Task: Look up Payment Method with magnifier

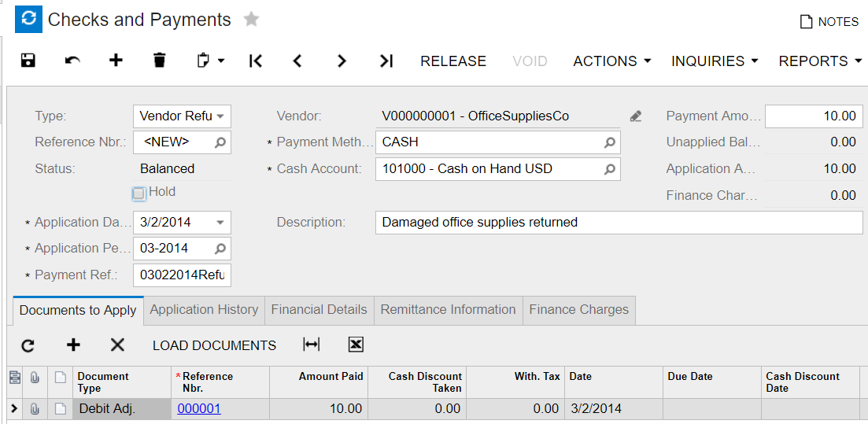Action: tap(609, 142)
